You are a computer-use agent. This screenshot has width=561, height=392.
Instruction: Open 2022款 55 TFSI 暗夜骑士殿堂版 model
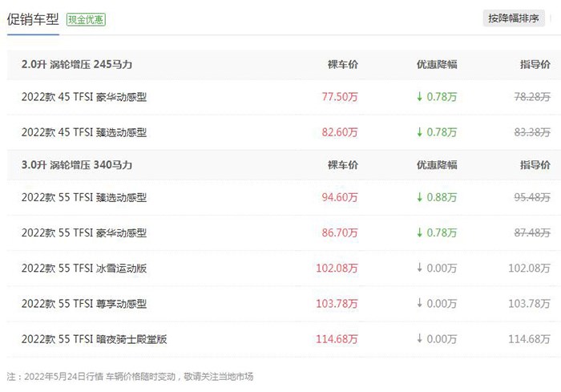point(94,339)
